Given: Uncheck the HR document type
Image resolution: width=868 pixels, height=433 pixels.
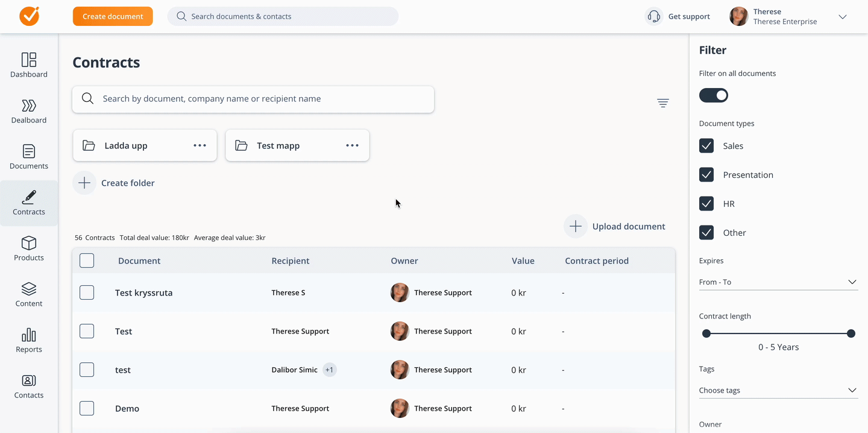Looking at the screenshot, I should tap(706, 204).
